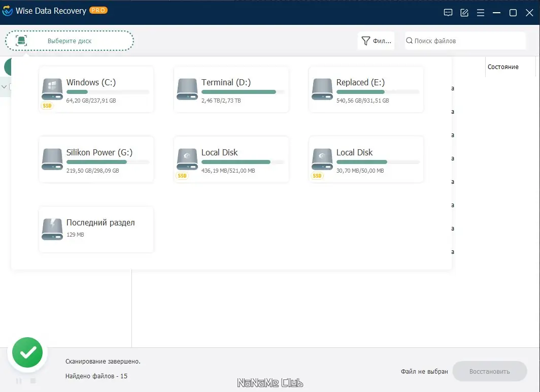Screen dimensions: 540x392
Task: Click the Terminal (D:) usage bar
Action: [x=243, y=92]
